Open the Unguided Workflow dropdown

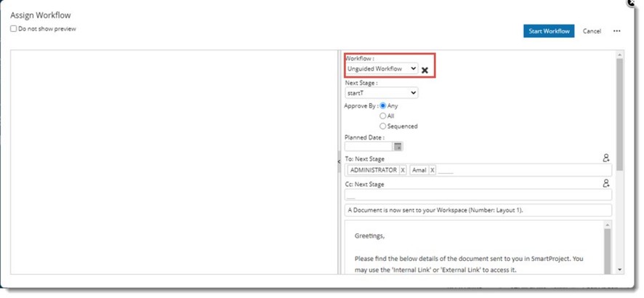pyautogui.click(x=382, y=68)
